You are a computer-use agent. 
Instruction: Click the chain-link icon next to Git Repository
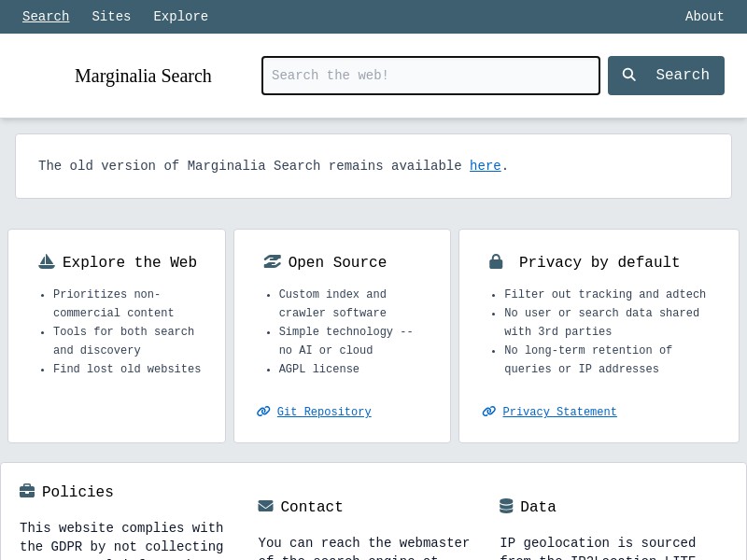(263, 412)
